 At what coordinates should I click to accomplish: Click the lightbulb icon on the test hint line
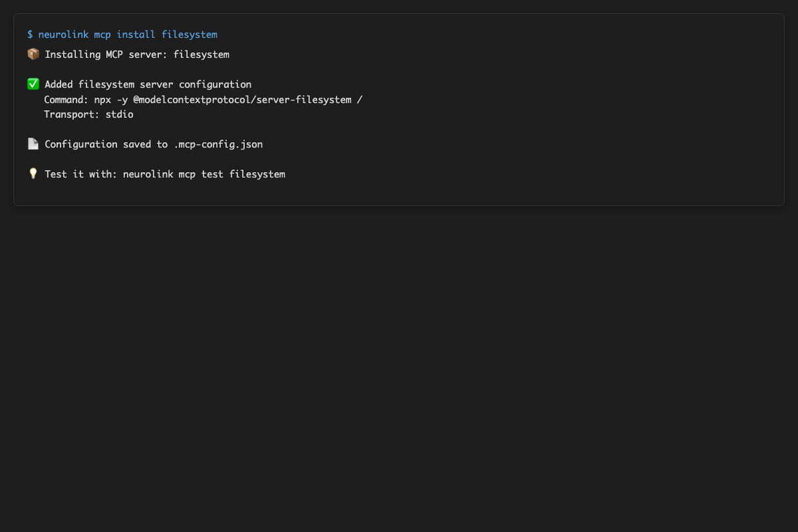[33, 174]
